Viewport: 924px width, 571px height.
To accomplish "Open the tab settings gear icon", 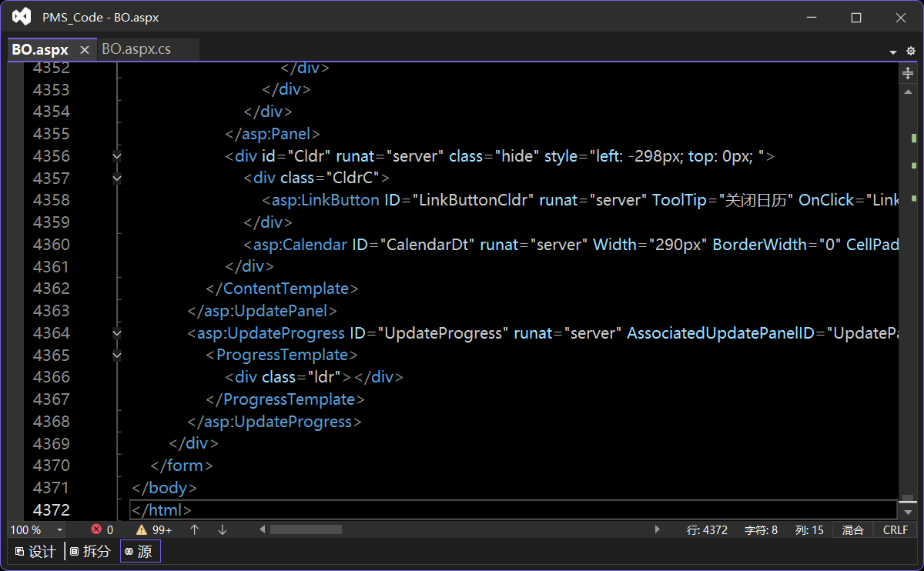I will (x=911, y=51).
